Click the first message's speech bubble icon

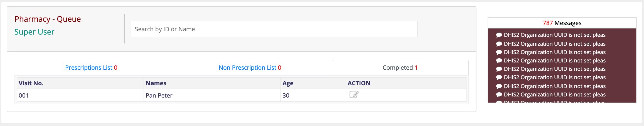click(499, 35)
